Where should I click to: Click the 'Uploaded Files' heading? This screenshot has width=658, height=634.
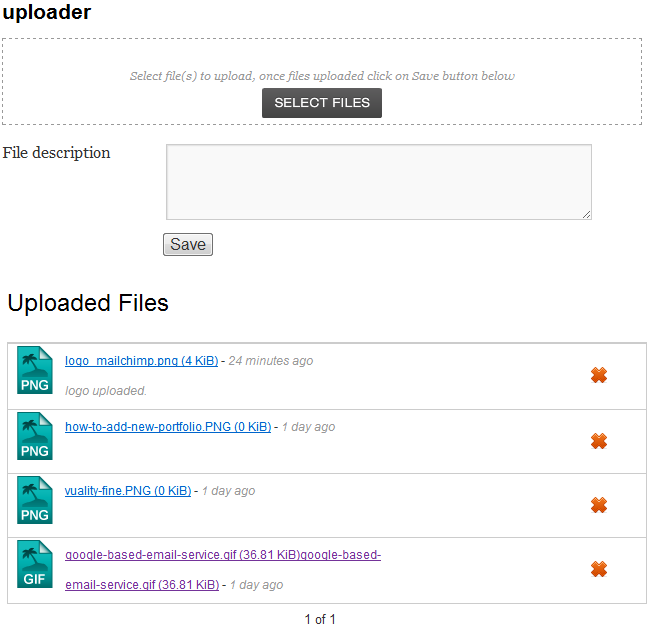pyautogui.click(x=88, y=303)
